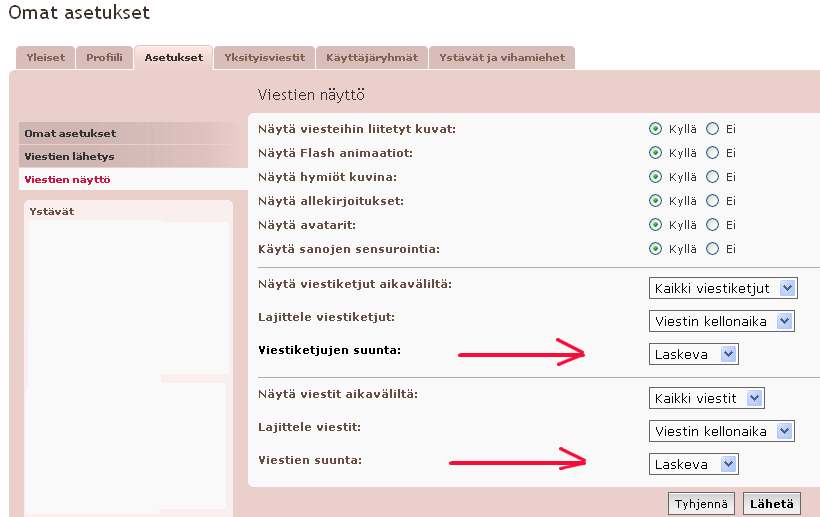
Task: Choose Kyllä for Näytä hymiöt kuvina
Action: coord(656,177)
